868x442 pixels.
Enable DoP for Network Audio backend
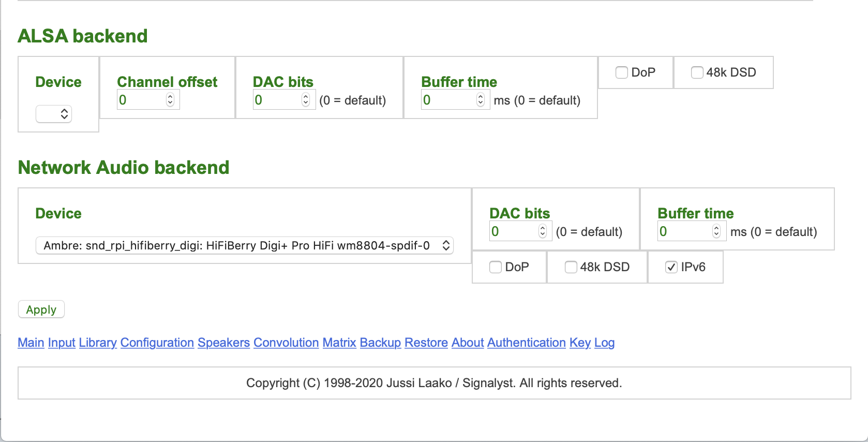tap(496, 267)
